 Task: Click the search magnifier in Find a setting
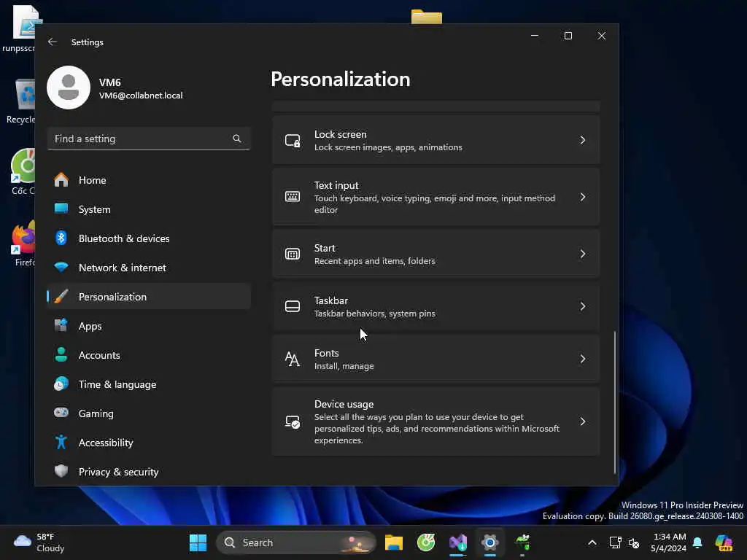[x=237, y=139]
